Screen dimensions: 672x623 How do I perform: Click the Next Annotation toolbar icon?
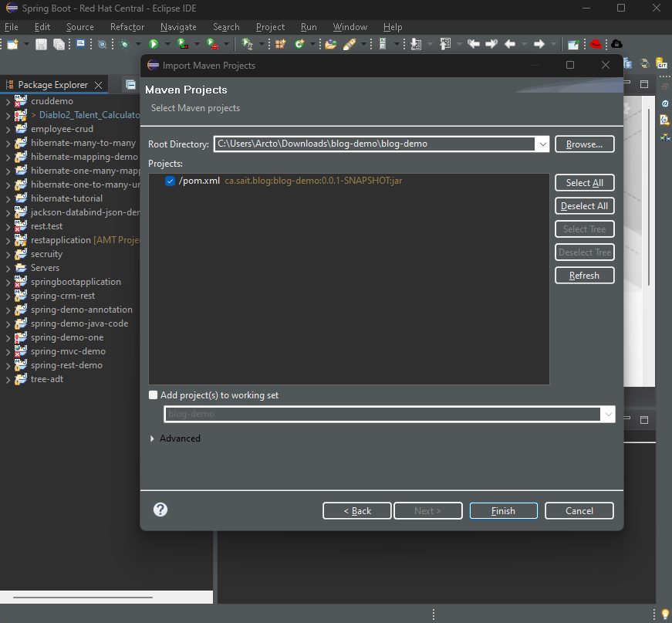point(416,44)
